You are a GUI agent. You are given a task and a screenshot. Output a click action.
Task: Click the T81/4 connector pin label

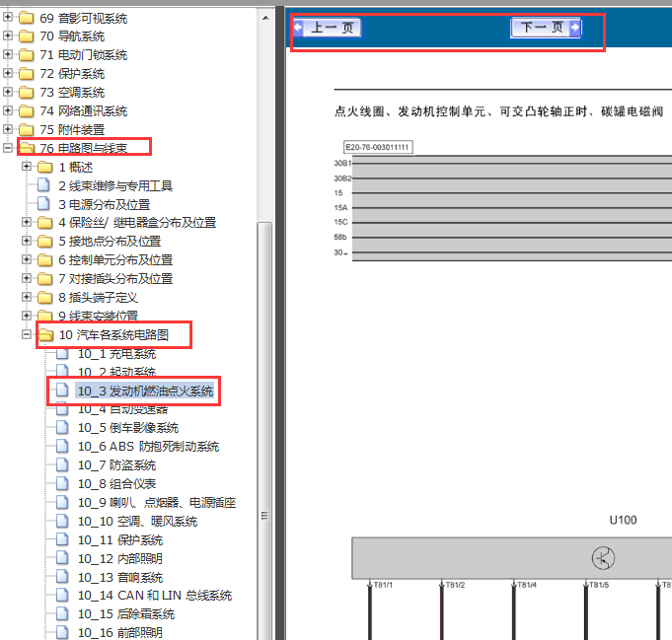coord(527,585)
